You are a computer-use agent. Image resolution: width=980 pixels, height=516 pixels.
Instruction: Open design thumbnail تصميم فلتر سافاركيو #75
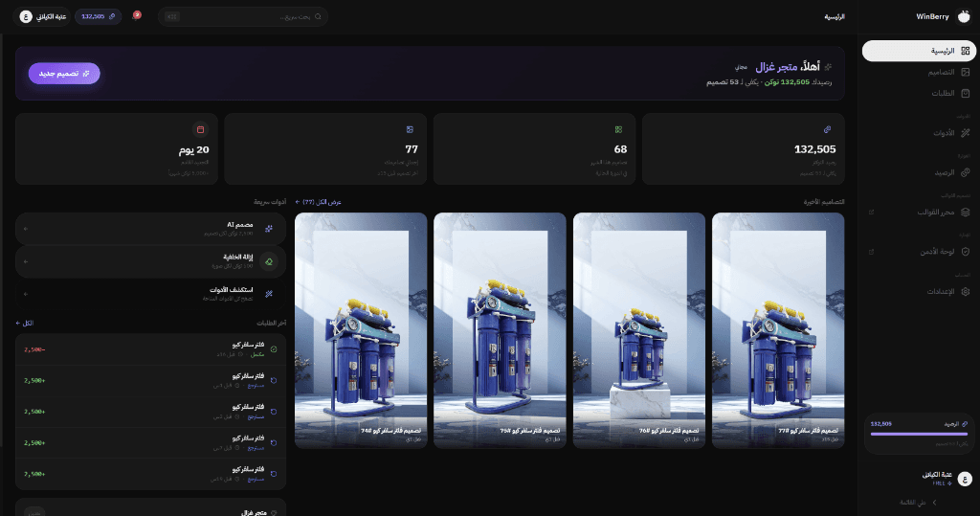500,330
